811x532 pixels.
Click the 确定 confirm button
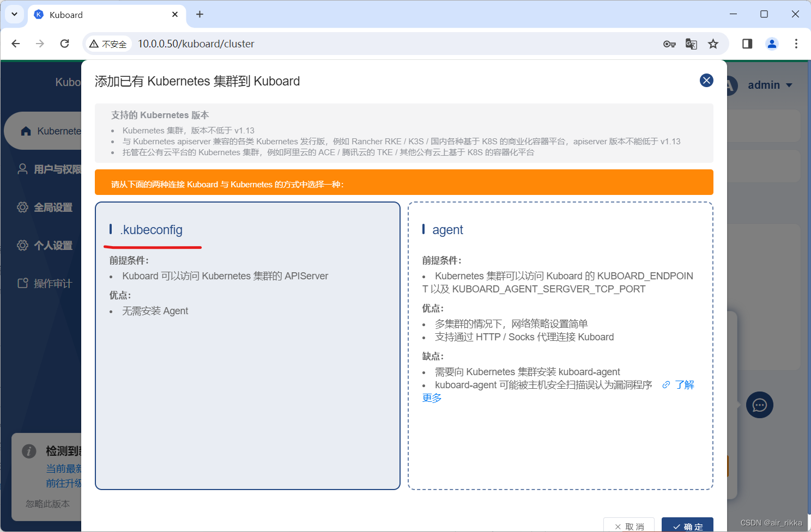tap(687, 526)
